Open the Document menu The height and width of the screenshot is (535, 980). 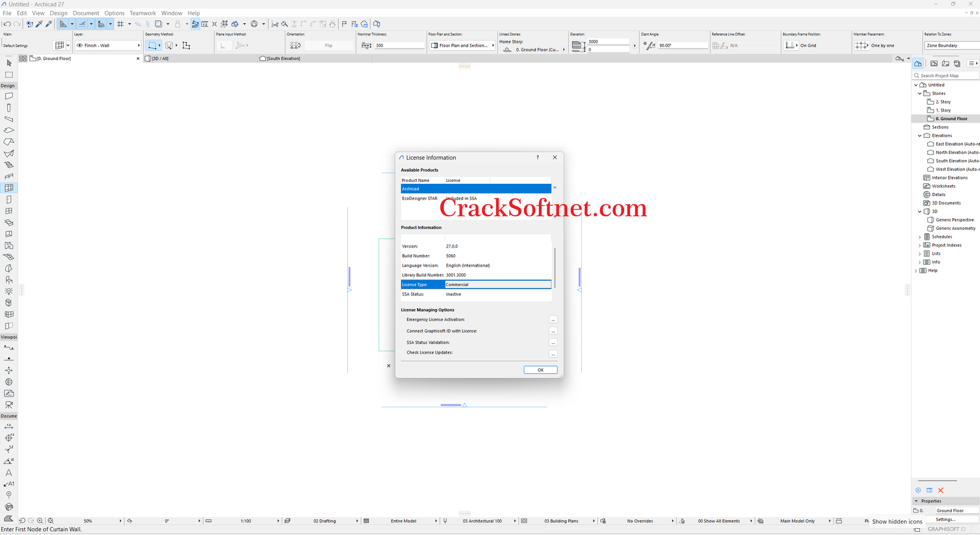coord(86,13)
